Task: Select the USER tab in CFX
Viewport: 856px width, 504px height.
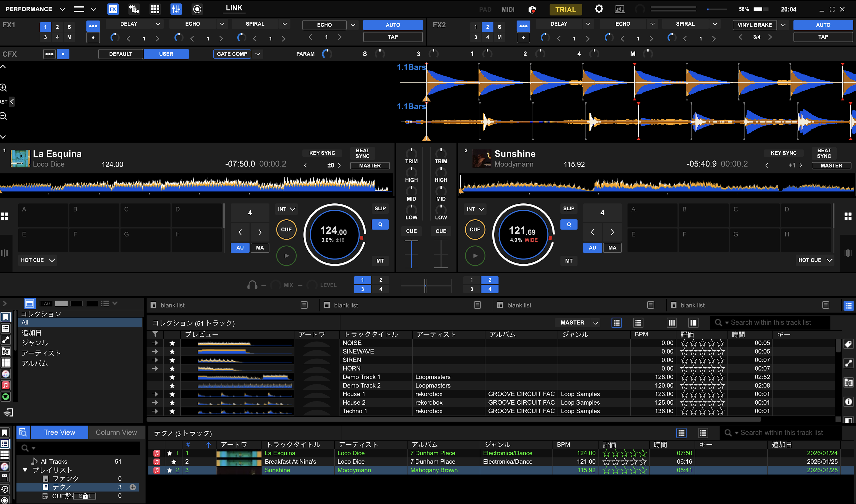Action: coord(166,54)
